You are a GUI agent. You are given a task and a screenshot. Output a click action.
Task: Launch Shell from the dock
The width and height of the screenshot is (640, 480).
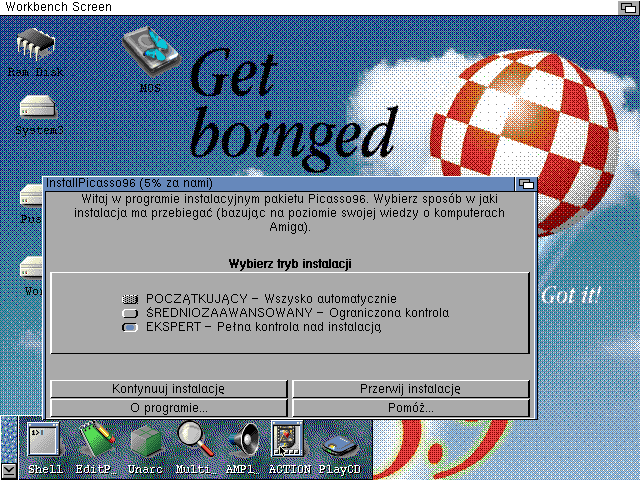coord(43,440)
